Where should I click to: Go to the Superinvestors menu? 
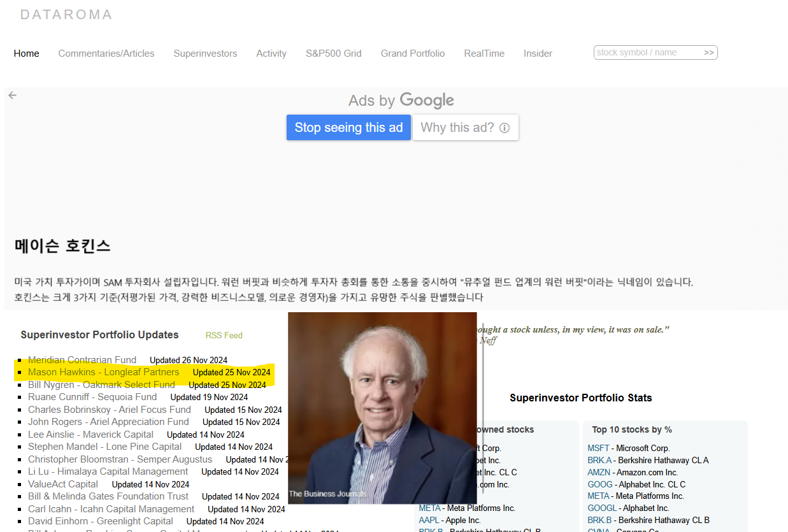pyautogui.click(x=205, y=54)
